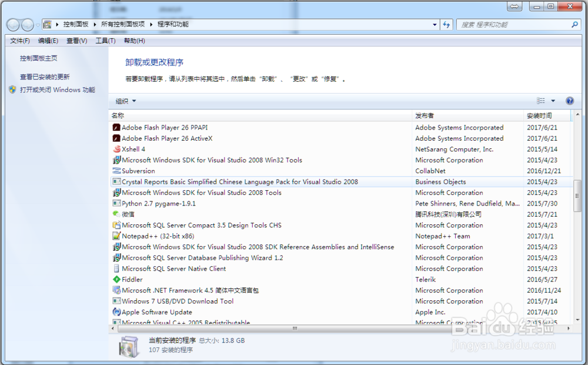This screenshot has height=365, width=588.
Task: Click install date 2016/12/21
Action: click(x=544, y=171)
